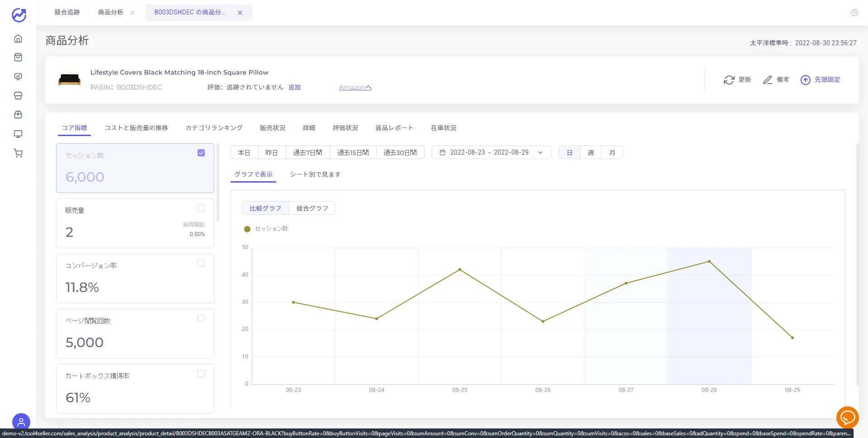Pin product with 先頭固定 icon
868x438 pixels.
point(806,80)
